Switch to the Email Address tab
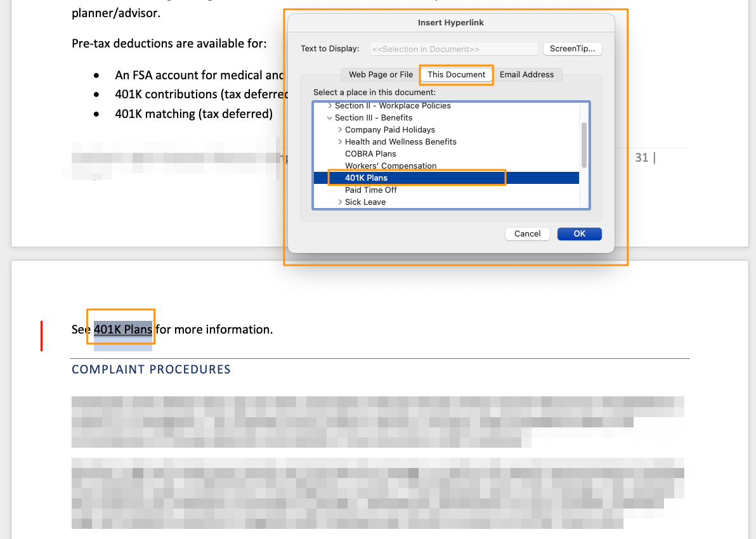Screen dimensions: 756x539 click(x=526, y=75)
